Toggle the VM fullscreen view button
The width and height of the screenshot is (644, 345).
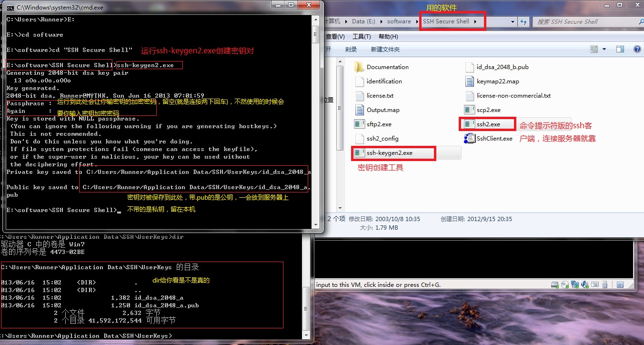click(x=620, y=284)
